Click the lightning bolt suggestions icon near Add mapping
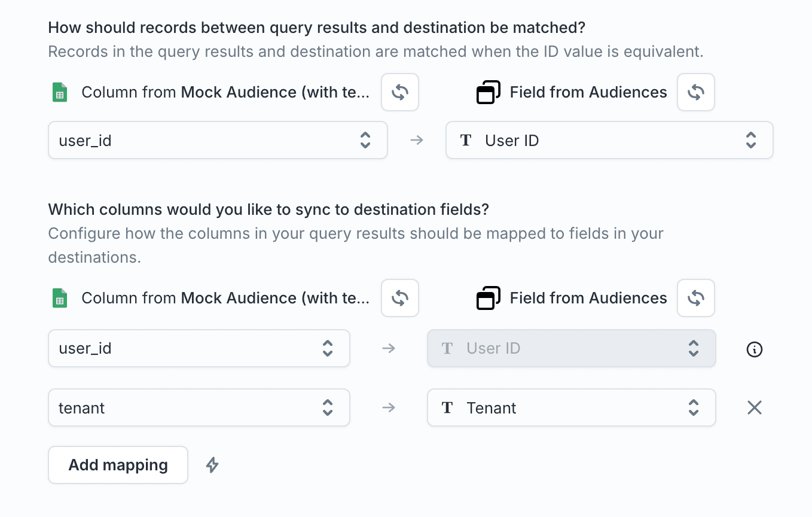Screen dimensions: 812x517 (212, 464)
